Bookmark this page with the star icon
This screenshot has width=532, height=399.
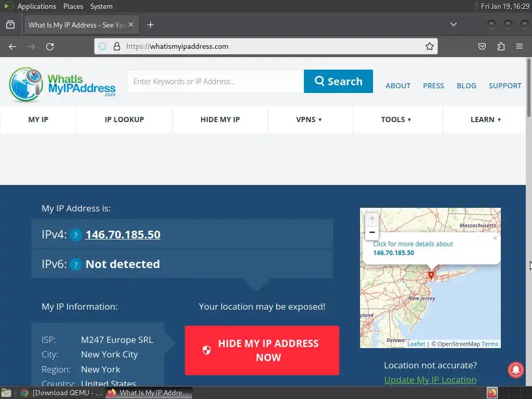pyautogui.click(x=430, y=46)
